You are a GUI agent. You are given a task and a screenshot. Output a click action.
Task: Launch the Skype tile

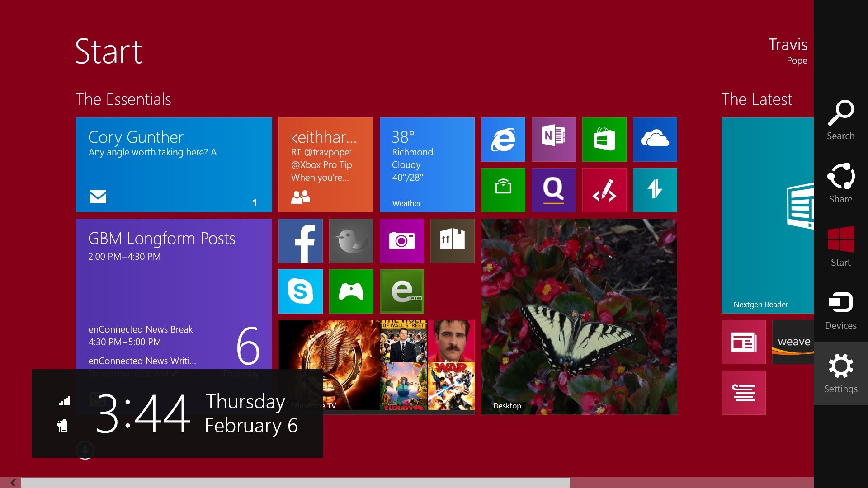click(x=301, y=291)
